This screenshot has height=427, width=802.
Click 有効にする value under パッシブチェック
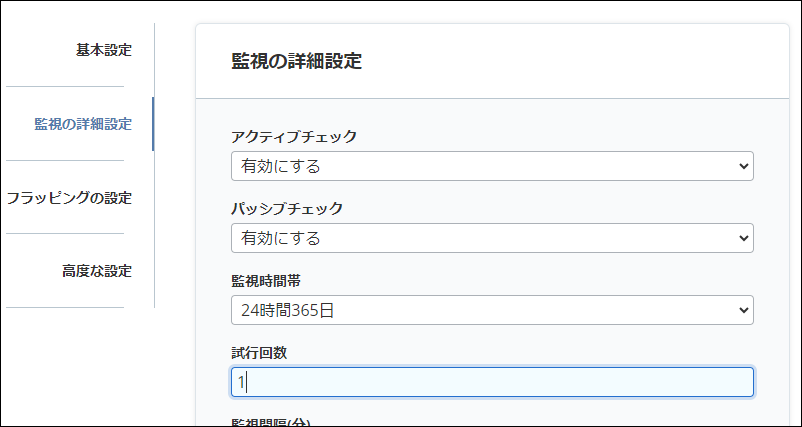pos(281,238)
